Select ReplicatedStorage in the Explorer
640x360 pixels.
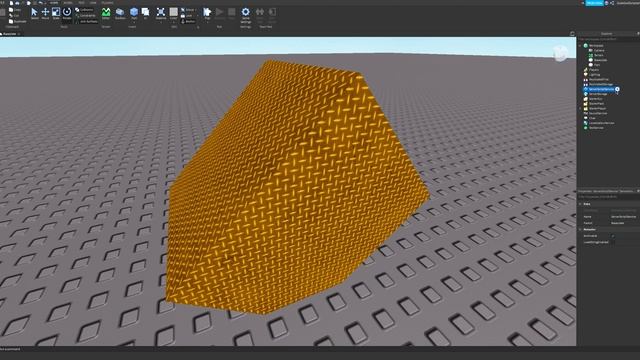[x=601, y=84]
